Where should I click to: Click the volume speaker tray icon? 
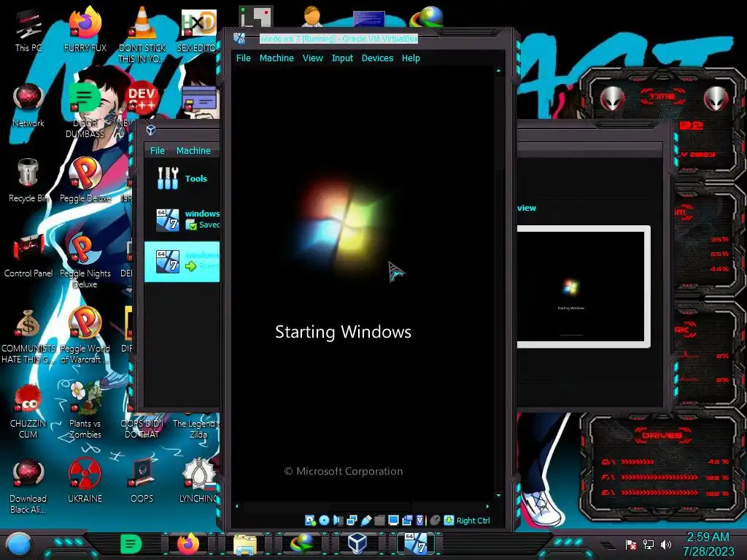click(666, 544)
